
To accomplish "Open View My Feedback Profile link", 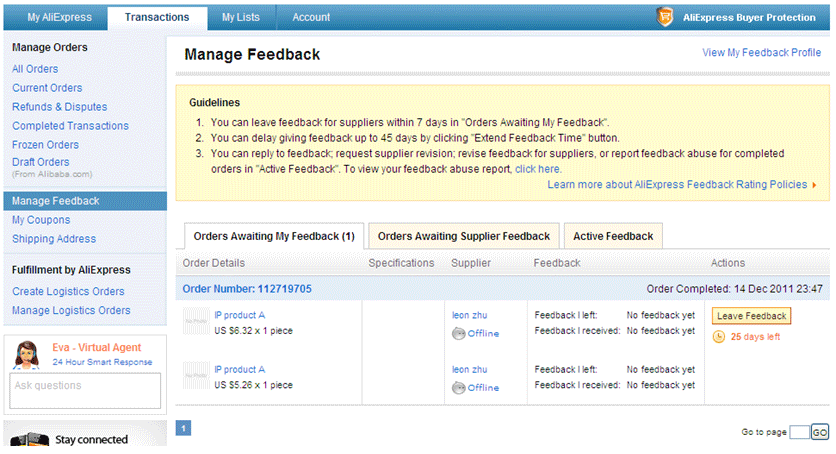I will point(761,53).
